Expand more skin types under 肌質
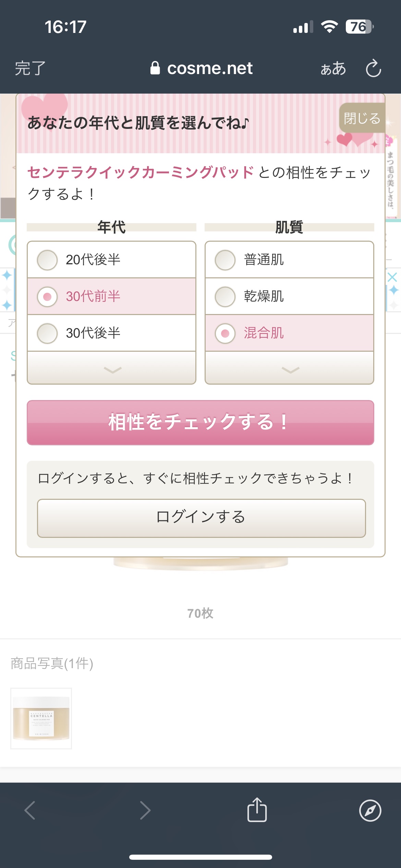401x868 pixels. pyautogui.click(x=290, y=369)
